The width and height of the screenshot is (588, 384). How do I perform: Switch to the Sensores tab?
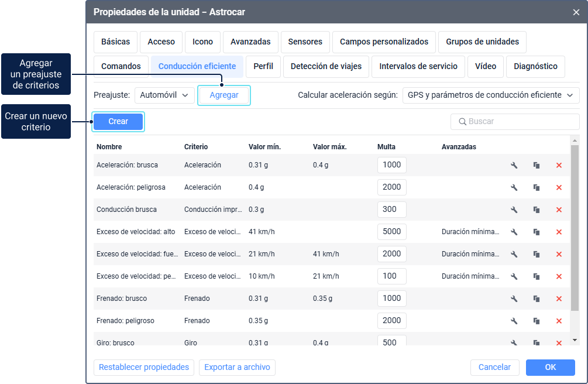[305, 42]
